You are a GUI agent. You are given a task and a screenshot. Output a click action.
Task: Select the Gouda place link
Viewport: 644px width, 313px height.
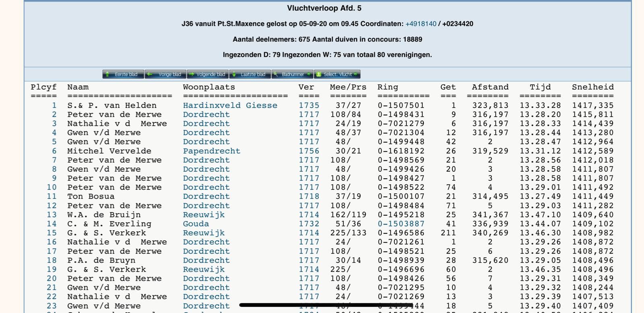pyautogui.click(x=196, y=224)
